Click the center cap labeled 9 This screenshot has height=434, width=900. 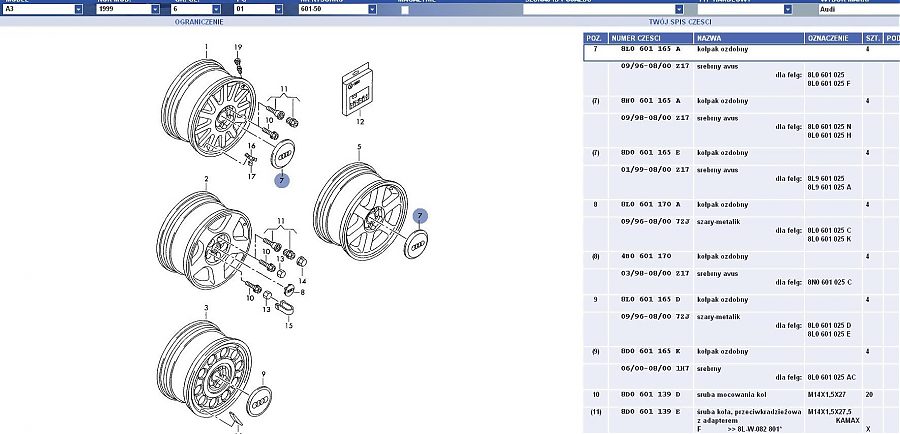(x=259, y=400)
